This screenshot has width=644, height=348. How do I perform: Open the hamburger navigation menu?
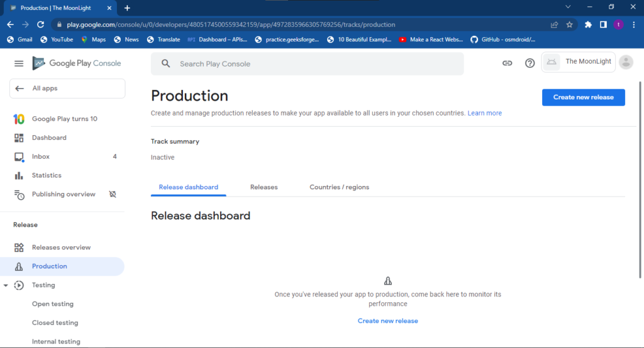(19, 63)
